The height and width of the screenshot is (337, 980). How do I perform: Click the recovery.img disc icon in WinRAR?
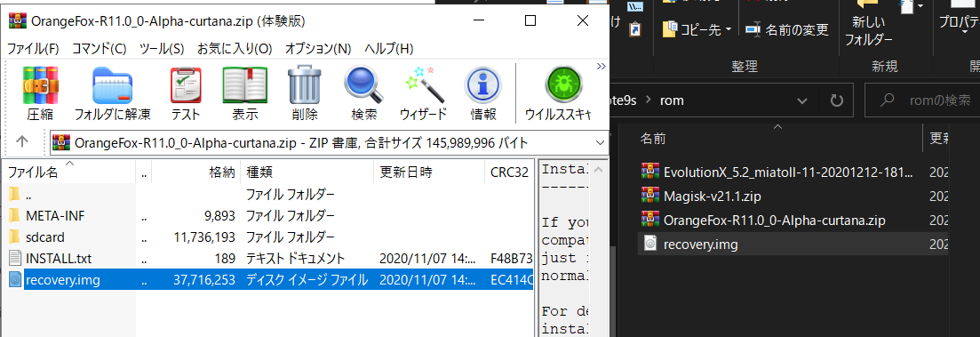pos(16,280)
